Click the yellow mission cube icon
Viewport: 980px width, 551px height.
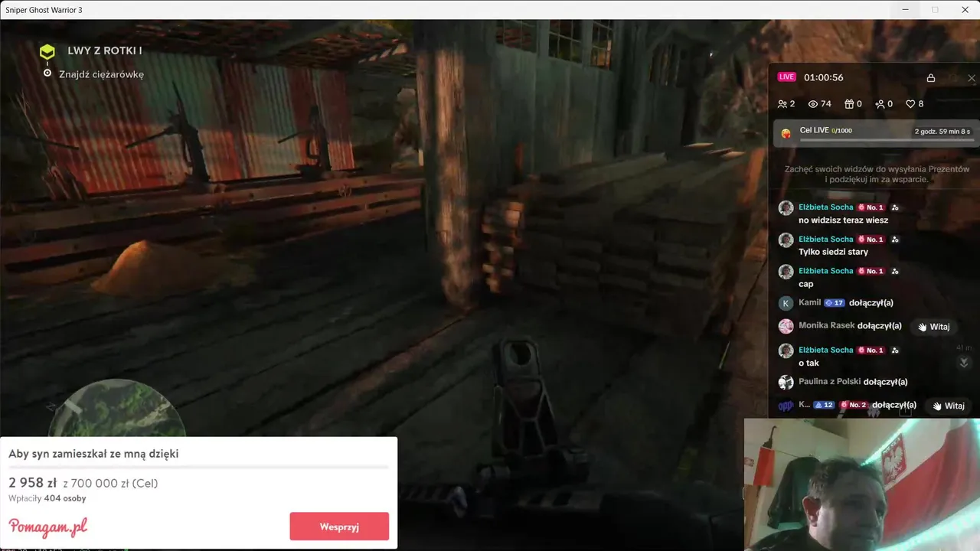point(47,51)
